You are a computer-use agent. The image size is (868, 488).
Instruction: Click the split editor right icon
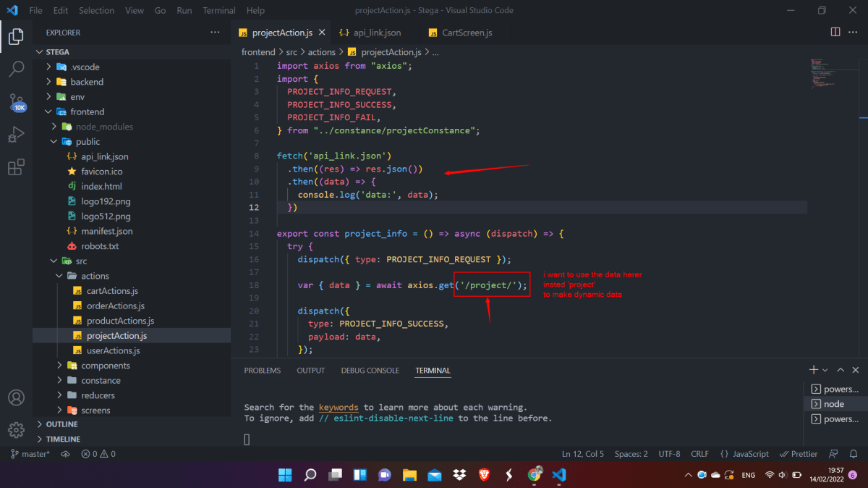[835, 33]
